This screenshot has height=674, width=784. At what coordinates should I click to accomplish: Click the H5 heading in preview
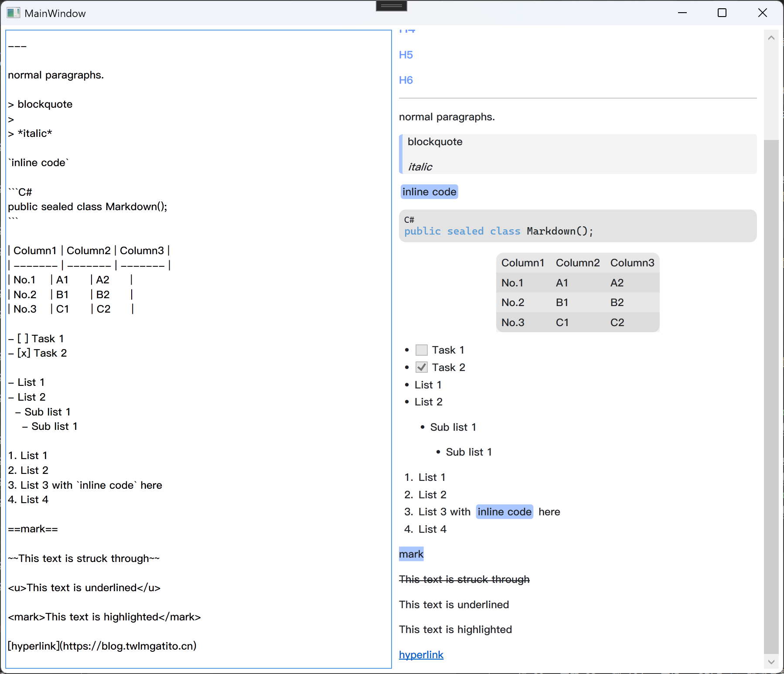pos(406,55)
